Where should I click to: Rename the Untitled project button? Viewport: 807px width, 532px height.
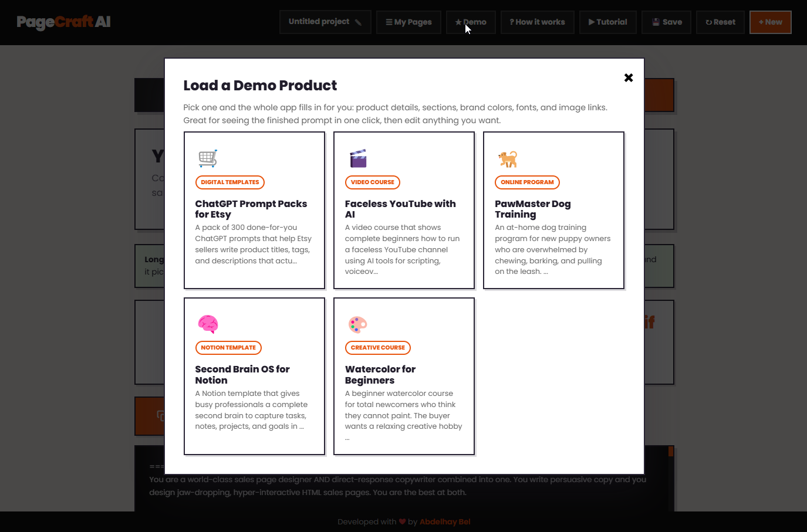pyautogui.click(x=325, y=22)
